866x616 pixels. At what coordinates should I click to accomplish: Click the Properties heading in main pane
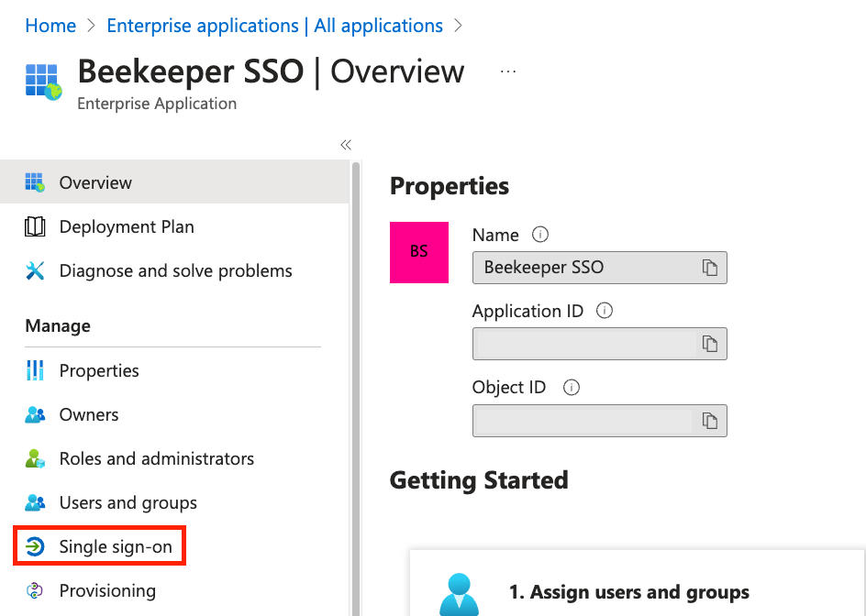click(x=450, y=186)
